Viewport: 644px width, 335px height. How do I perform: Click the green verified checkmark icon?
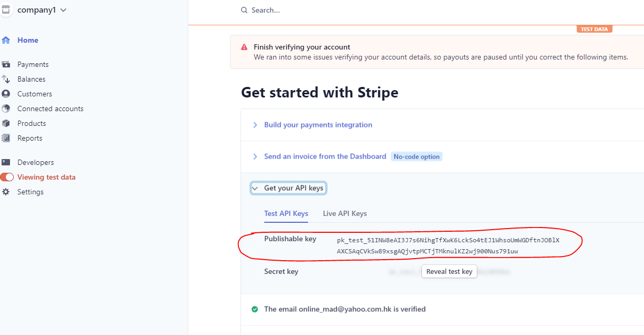pyautogui.click(x=255, y=309)
